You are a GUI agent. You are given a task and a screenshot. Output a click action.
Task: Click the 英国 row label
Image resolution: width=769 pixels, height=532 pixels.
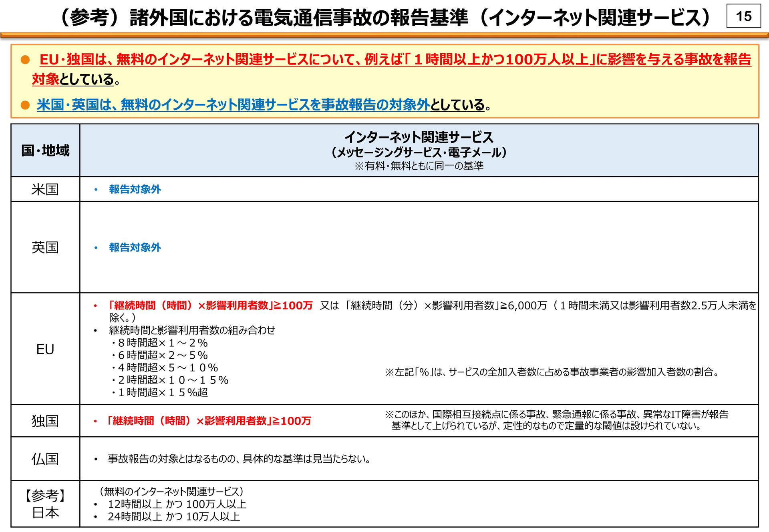[x=45, y=247]
